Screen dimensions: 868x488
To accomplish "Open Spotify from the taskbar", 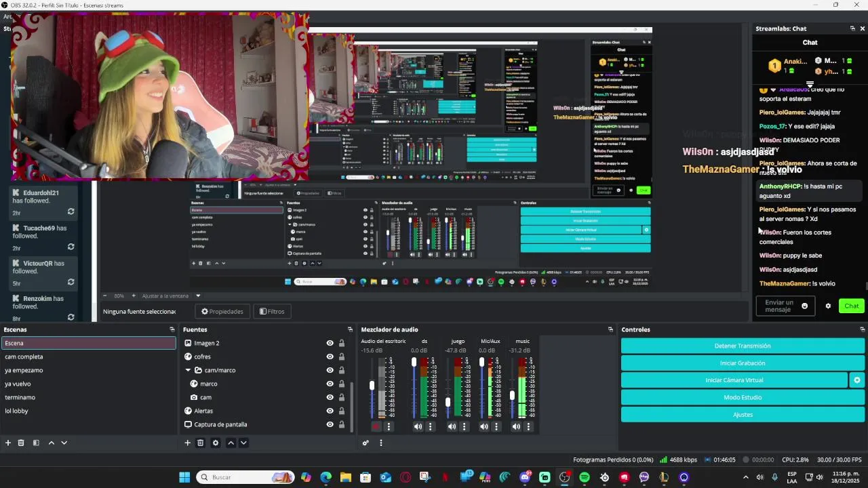I will [585, 477].
